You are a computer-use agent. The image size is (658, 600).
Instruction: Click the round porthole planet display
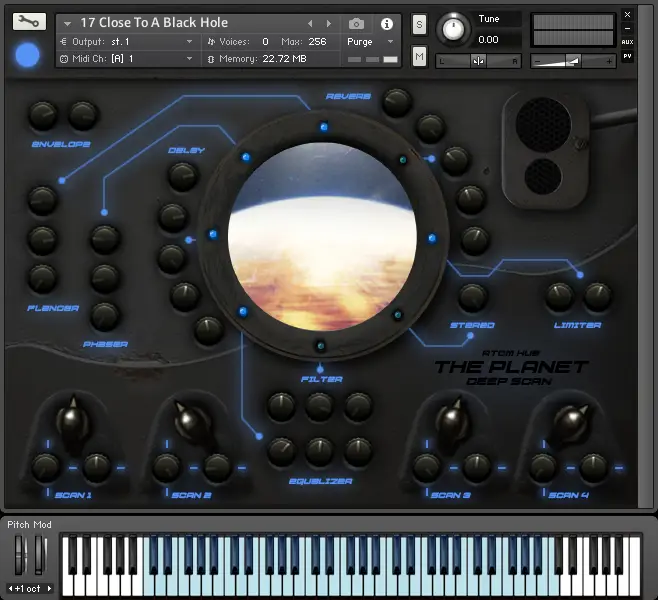[322, 237]
